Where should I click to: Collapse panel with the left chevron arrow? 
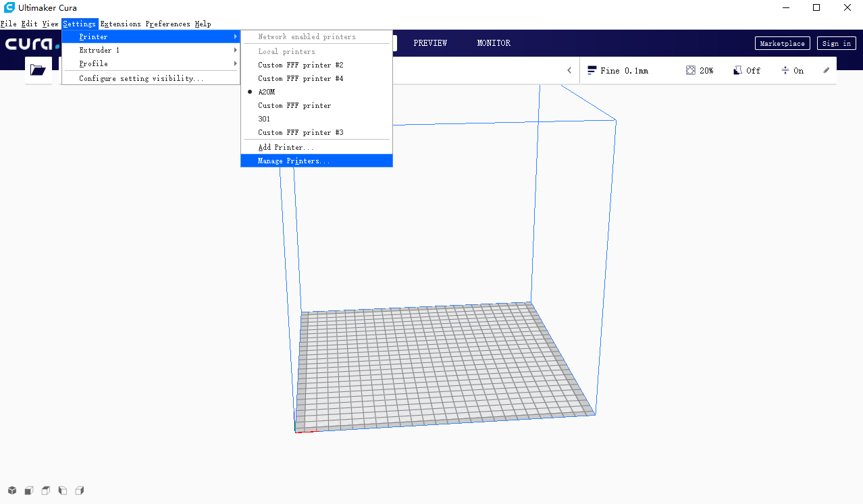(x=569, y=70)
